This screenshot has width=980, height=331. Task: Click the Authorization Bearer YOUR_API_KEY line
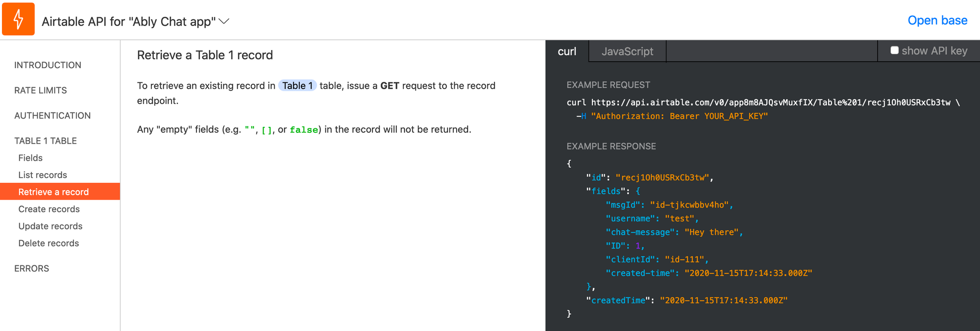672,116
